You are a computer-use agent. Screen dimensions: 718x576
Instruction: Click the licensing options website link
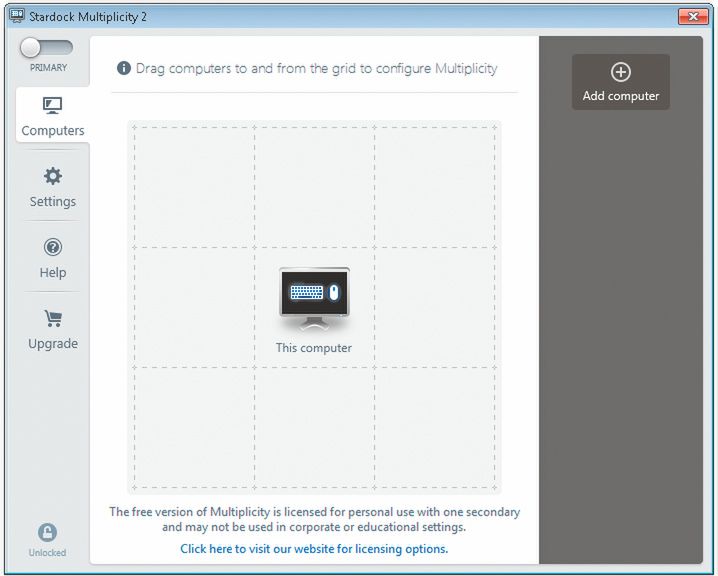tap(314, 549)
